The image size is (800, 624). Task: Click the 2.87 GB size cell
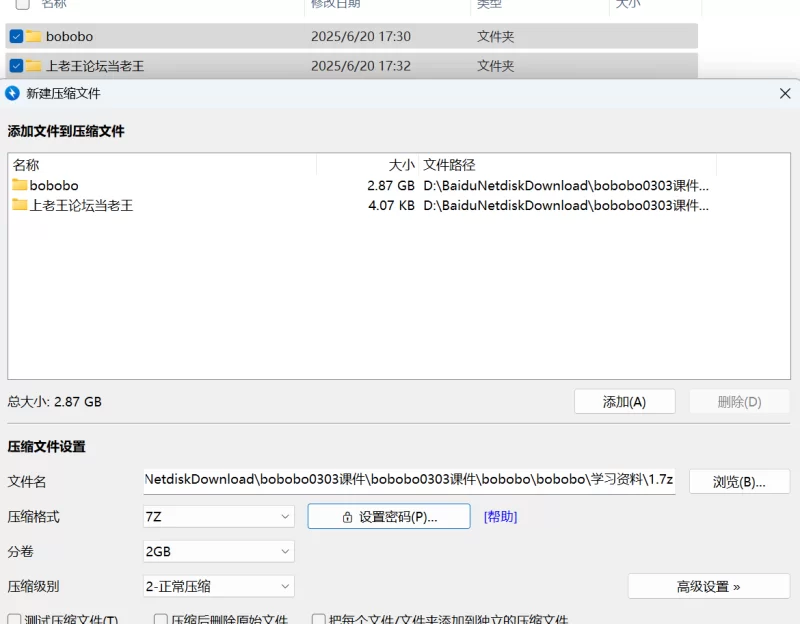coord(391,185)
